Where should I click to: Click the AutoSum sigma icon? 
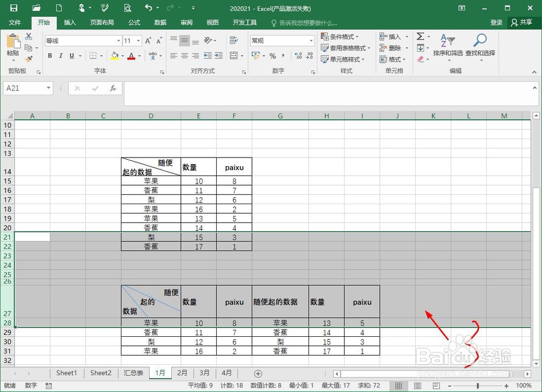coord(421,36)
